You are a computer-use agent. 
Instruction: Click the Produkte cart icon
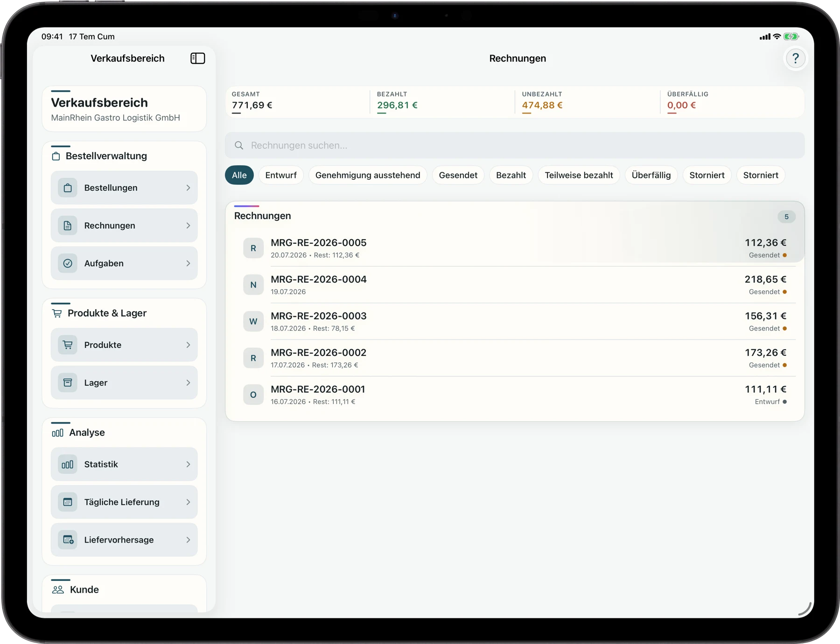(68, 345)
